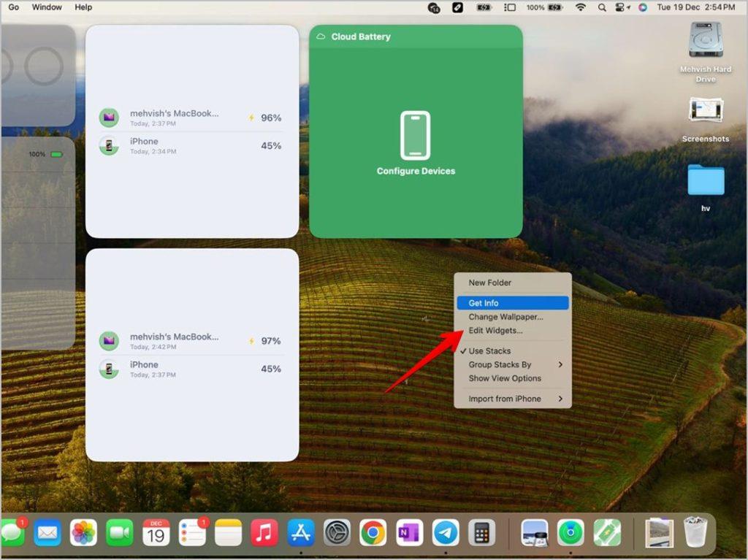Open Wi-Fi menu in menu bar

[x=580, y=7]
